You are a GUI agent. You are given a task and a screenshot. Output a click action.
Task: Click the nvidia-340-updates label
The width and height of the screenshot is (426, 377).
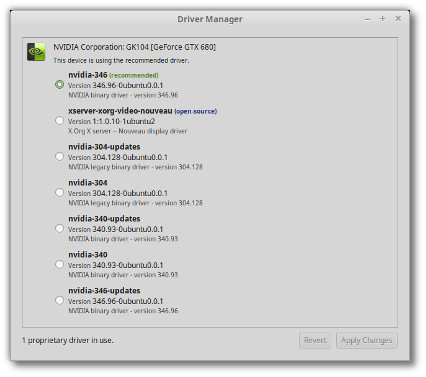point(104,219)
